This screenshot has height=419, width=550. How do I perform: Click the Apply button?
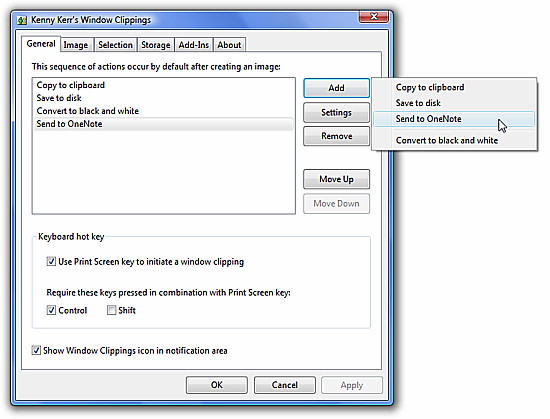(352, 385)
